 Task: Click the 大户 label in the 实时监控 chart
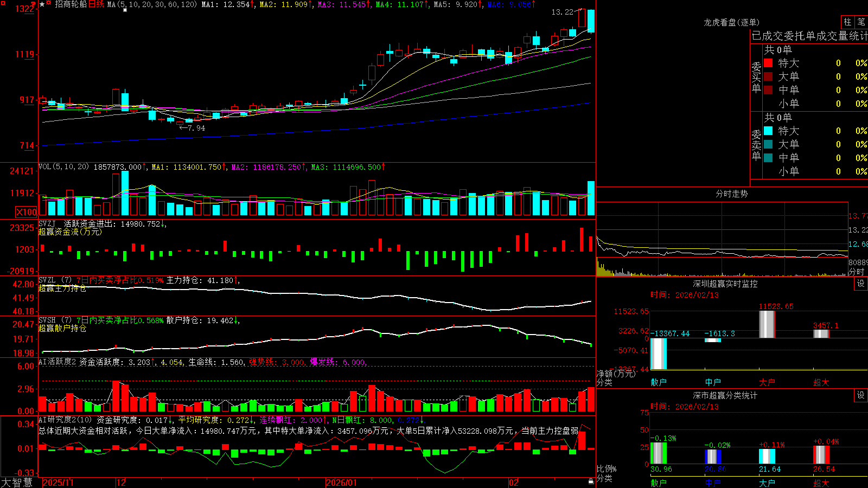(767, 382)
